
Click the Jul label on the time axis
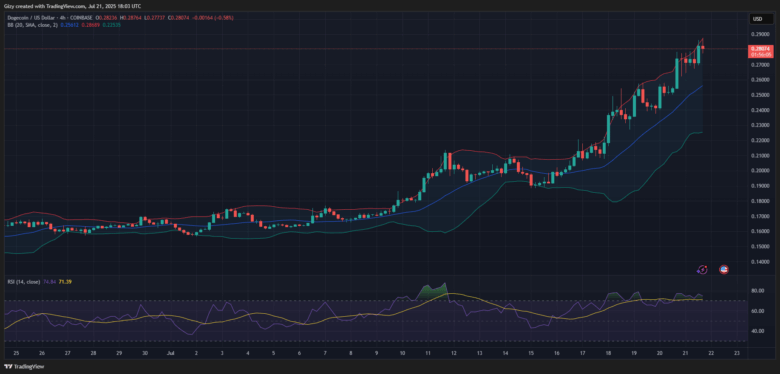pos(171,353)
